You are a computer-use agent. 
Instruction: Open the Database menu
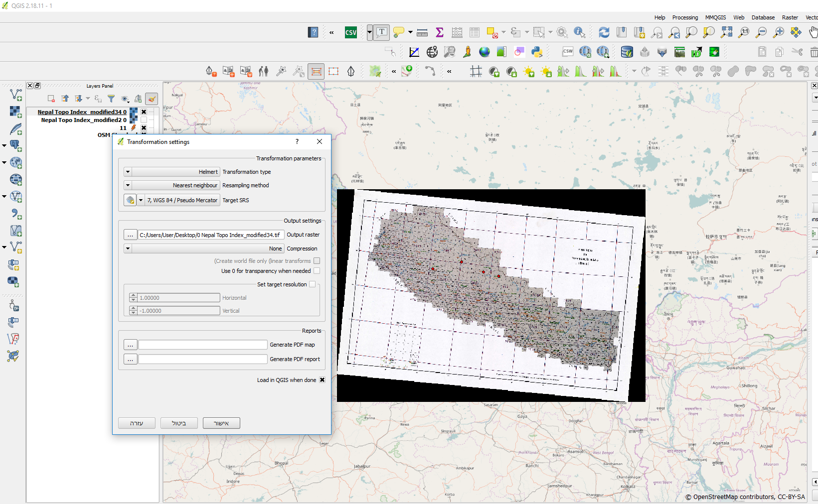[763, 17]
